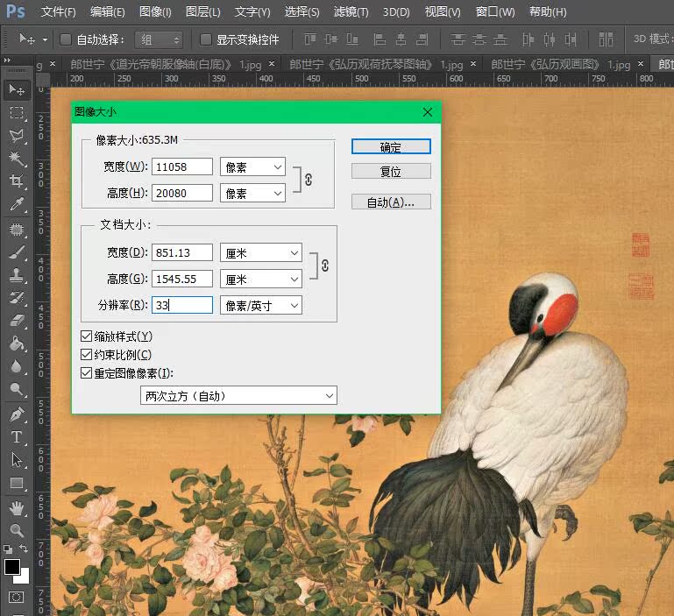The image size is (674, 616).
Task: Open the 文件(F) menu
Action: click(x=59, y=11)
